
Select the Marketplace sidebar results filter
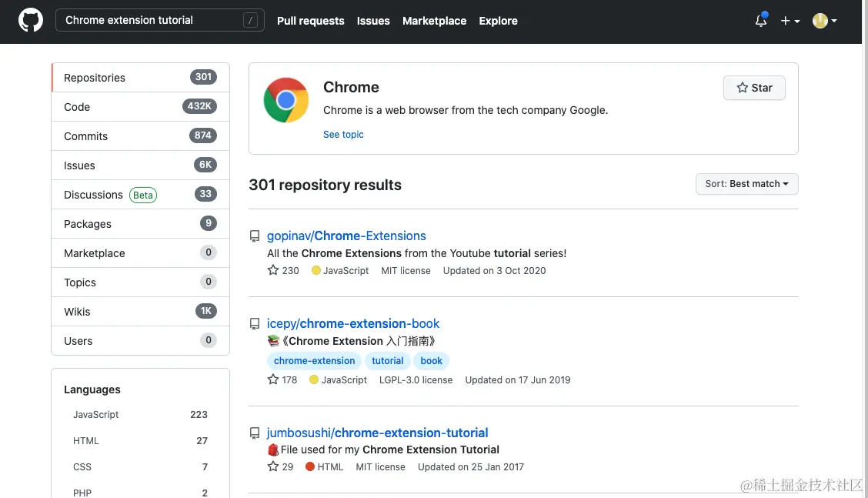pos(140,253)
